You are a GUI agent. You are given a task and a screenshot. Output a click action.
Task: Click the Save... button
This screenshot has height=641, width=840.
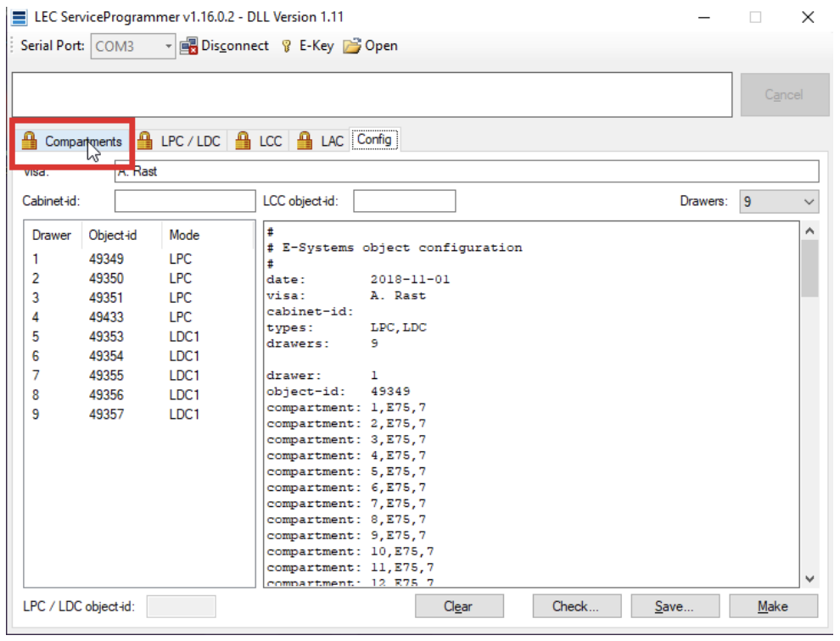pyautogui.click(x=674, y=606)
